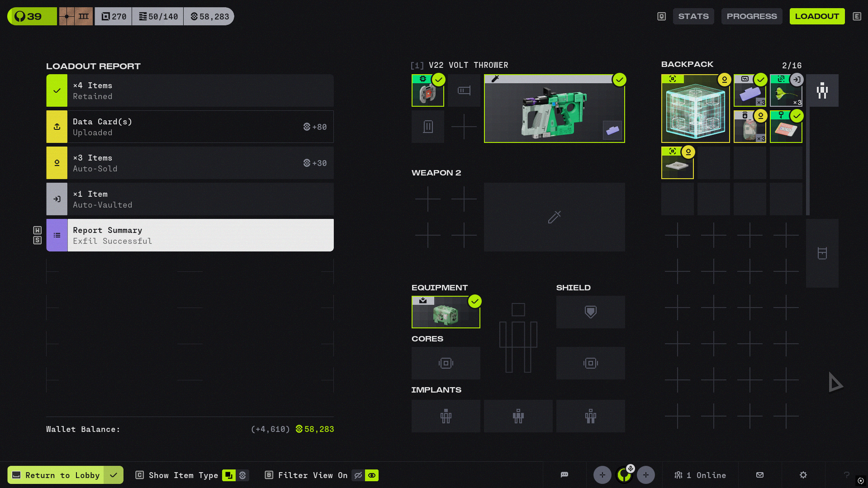Image resolution: width=868 pixels, height=488 pixels.
Task: Enable the credit-value view option
Action: point(242,475)
